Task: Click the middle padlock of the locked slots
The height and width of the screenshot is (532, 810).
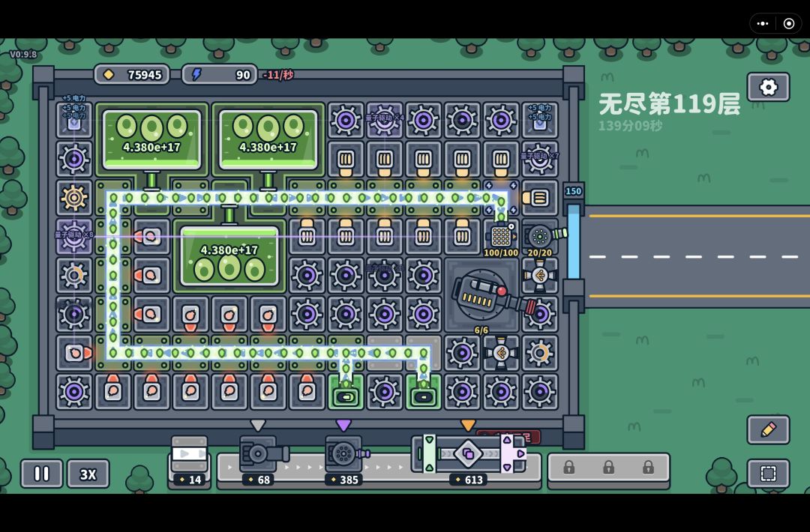Action: click(x=608, y=468)
